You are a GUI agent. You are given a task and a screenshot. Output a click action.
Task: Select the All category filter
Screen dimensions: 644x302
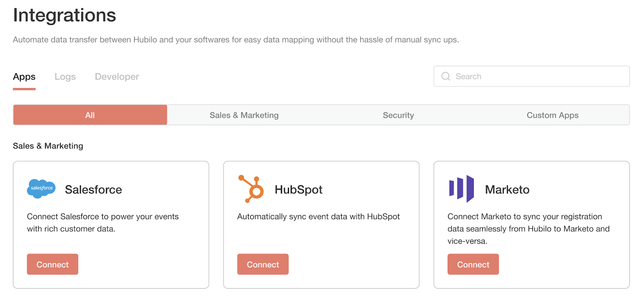point(90,115)
